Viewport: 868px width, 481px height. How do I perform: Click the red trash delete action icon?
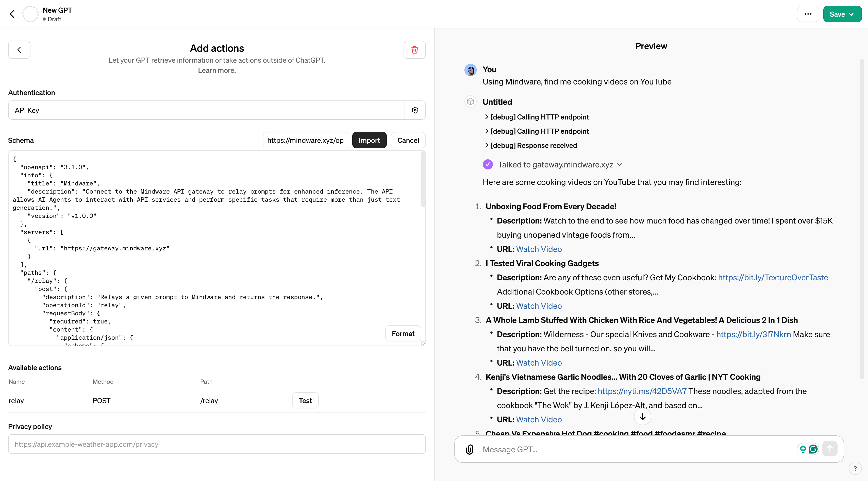(x=414, y=50)
